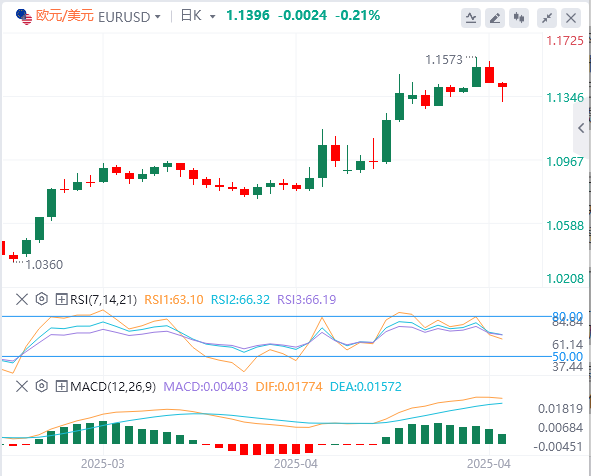Viewport: 591px width, 476px height.
Task: Click the DEA:0.01572 value
Action: coord(366,387)
